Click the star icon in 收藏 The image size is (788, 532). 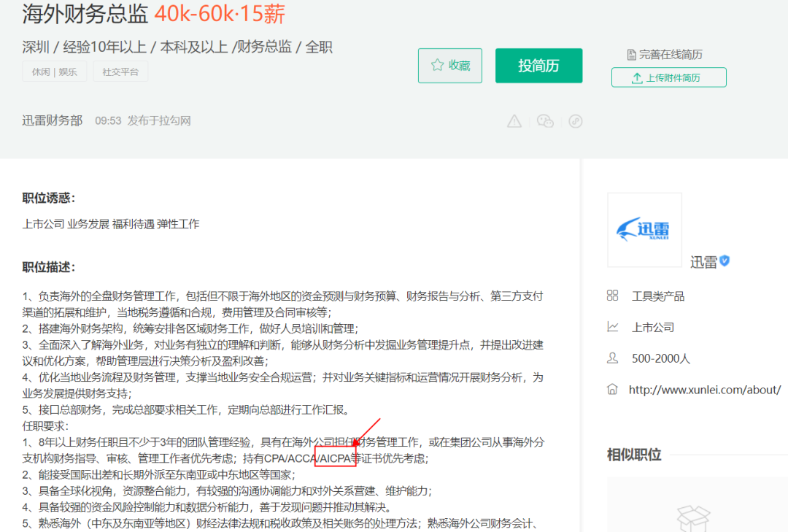pyautogui.click(x=437, y=65)
